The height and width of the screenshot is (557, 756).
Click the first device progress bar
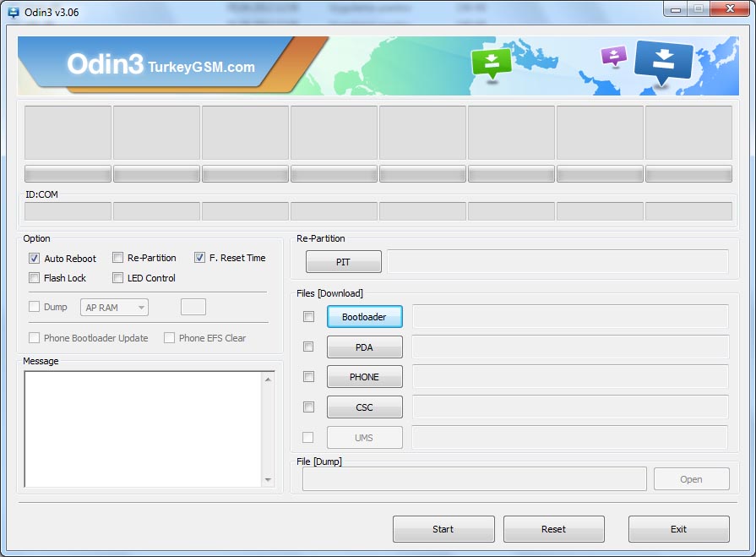coord(68,174)
